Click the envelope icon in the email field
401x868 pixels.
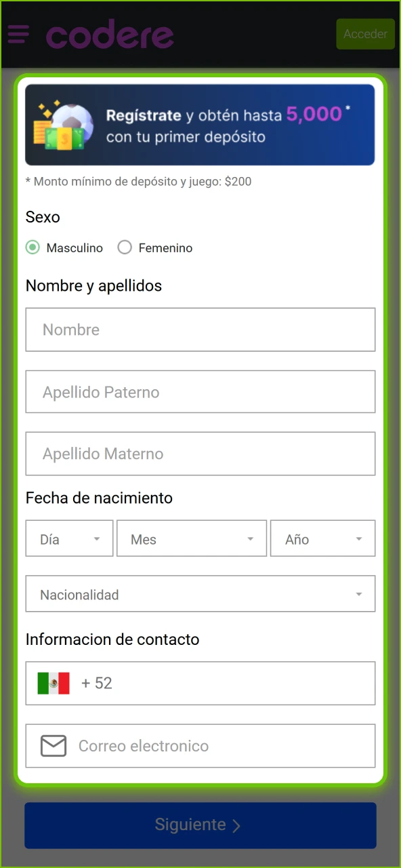coord(53,745)
